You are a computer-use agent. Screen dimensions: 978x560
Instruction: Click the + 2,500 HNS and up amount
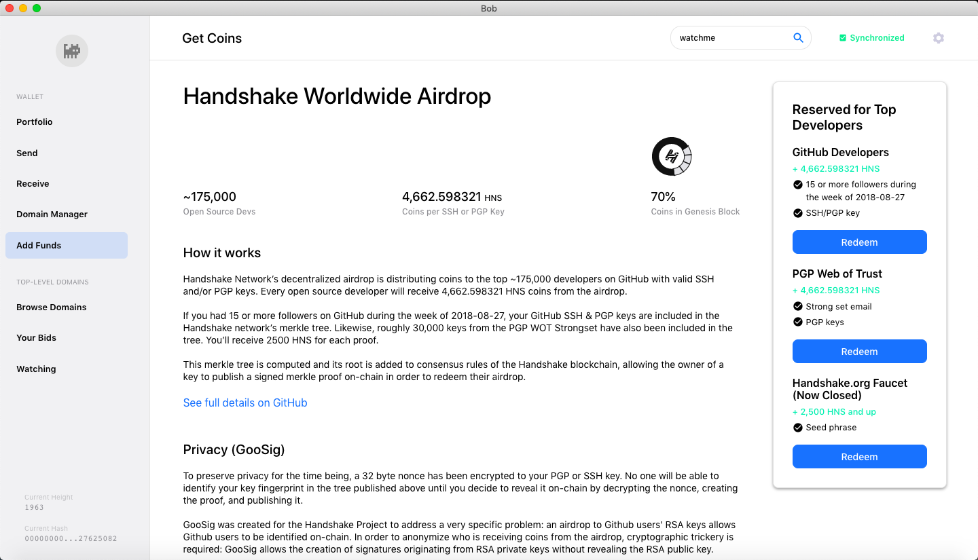coord(835,412)
